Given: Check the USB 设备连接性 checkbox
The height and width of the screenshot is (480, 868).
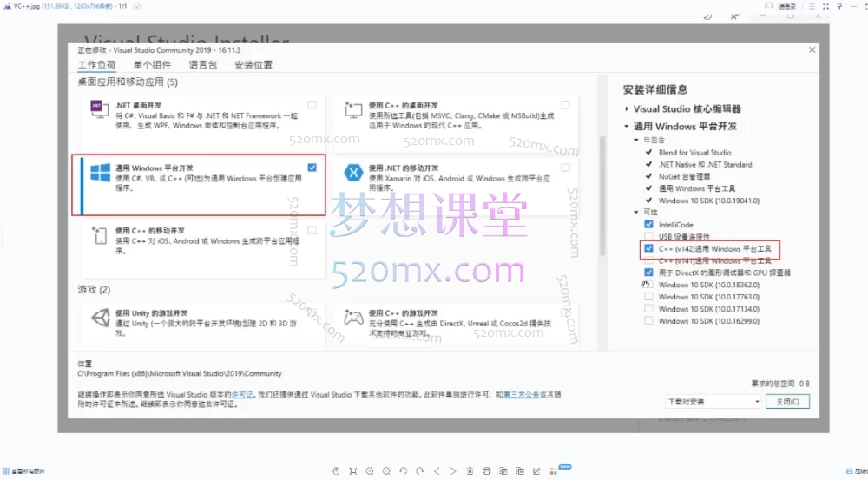Looking at the screenshot, I should (648, 236).
